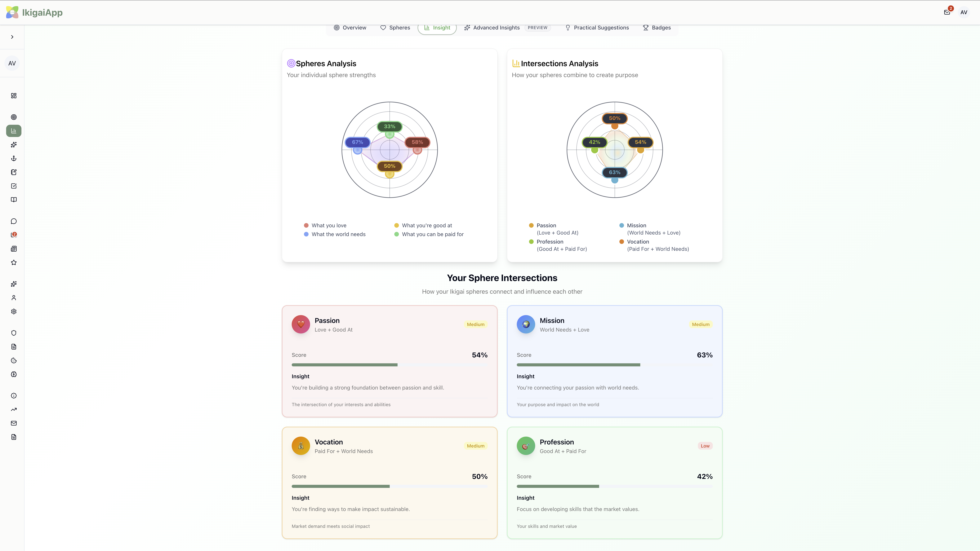
Task: Click the cookie icon in sidebar
Action: [x=14, y=360]
